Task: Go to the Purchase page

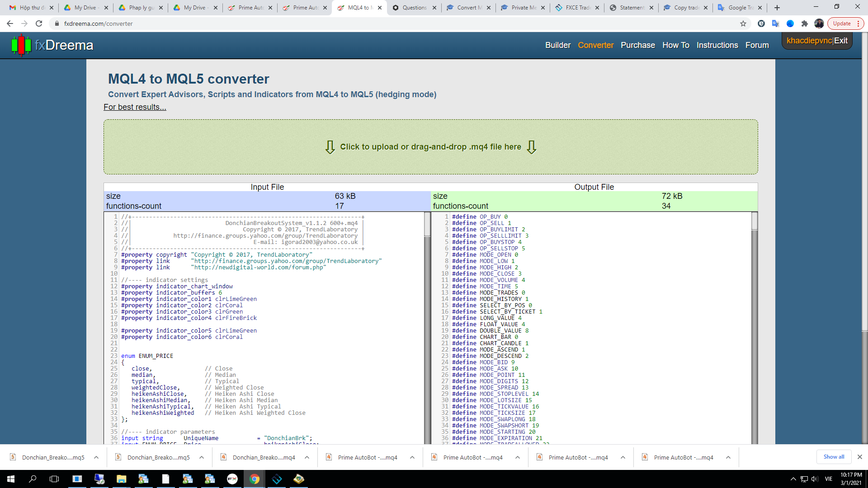Action: (637, 45)
